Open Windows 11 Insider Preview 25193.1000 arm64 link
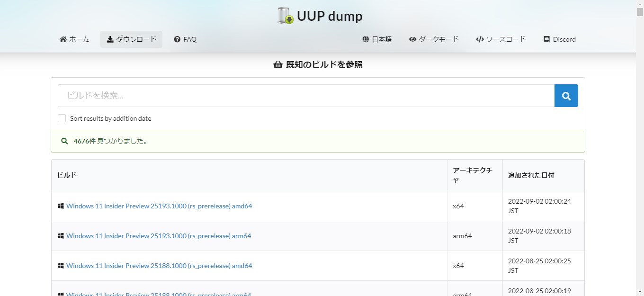Image resolution: width=644 pixels, height=296 pixels. (x=159, y=236)
